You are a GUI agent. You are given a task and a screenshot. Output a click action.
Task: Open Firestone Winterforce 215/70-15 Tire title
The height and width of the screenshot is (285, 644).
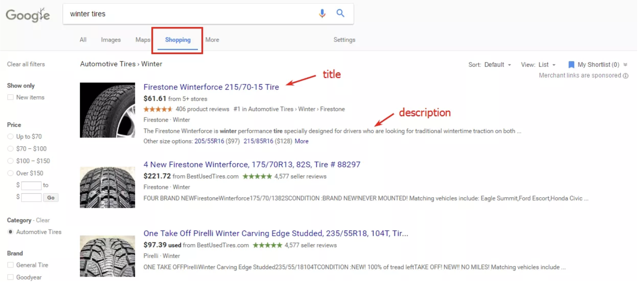pos(211,87)
